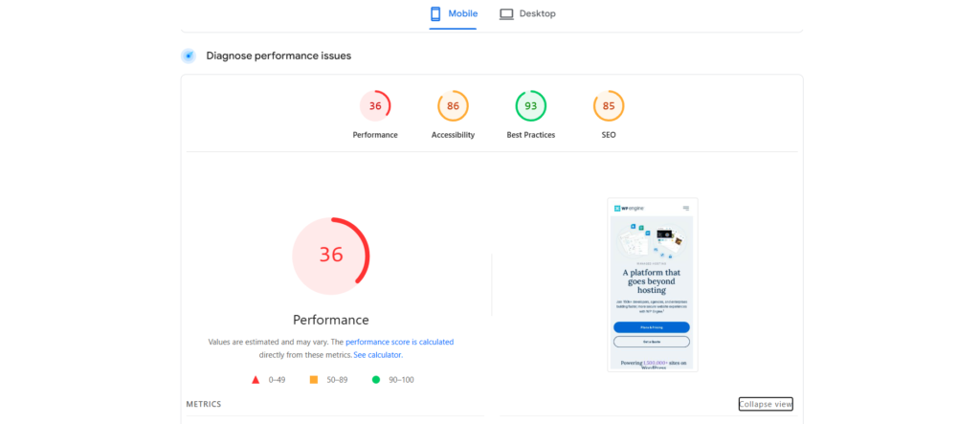Select the Best Practices gauge showing 93
Viewport: 980px width, 424px height.
point(530,106)
